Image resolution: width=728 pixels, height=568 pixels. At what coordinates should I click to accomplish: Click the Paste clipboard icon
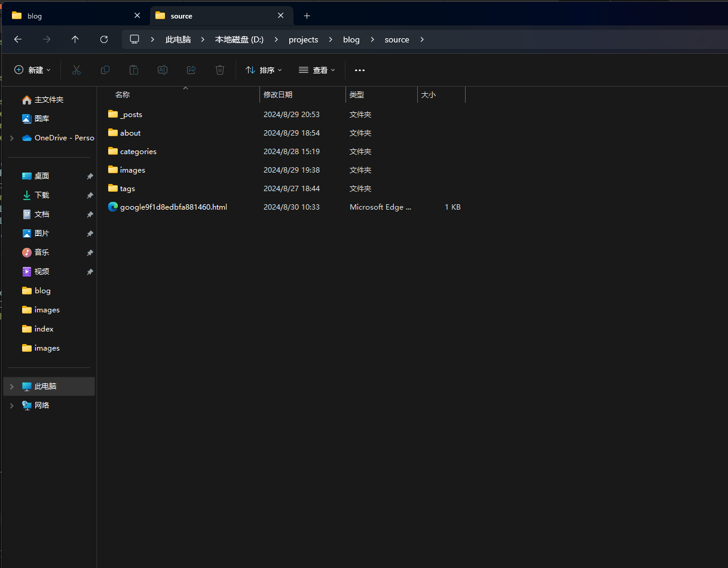[134, 70]
